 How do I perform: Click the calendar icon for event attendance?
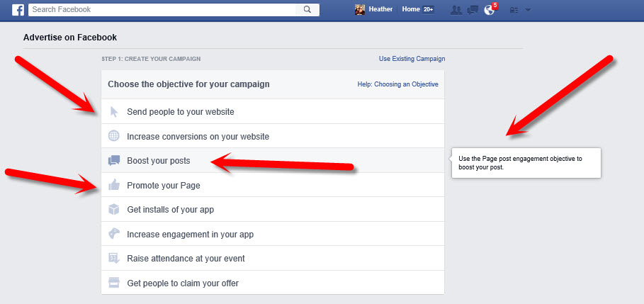point(114,259)
